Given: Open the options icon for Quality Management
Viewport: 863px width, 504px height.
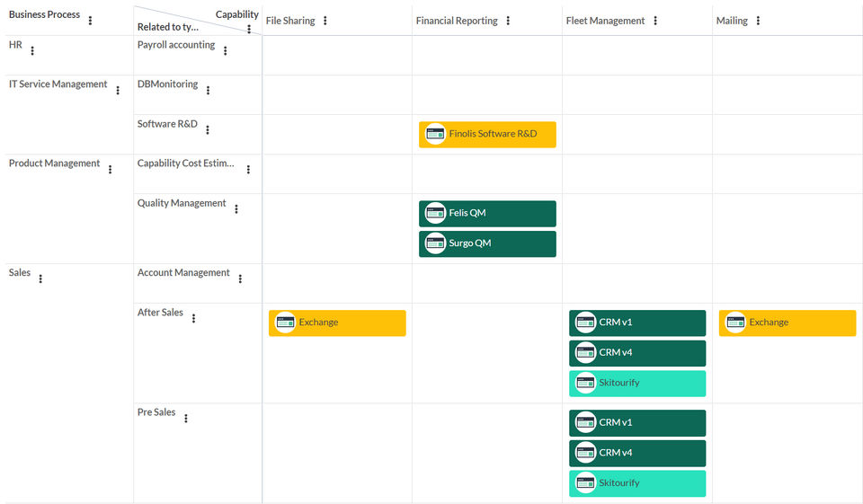Looking at the screenshot, I should click(236, 209).
